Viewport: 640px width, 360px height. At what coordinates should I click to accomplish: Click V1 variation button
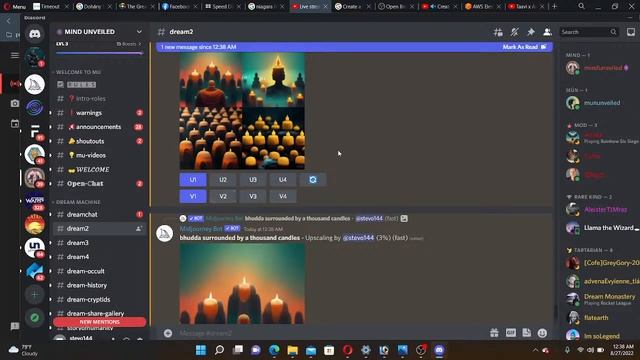(193, 196)
